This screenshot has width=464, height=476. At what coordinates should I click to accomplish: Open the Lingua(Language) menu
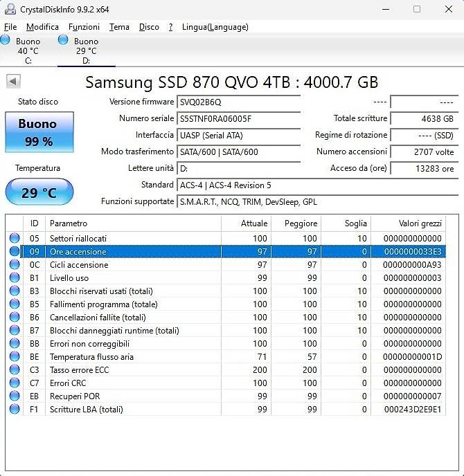pos(215,27)
